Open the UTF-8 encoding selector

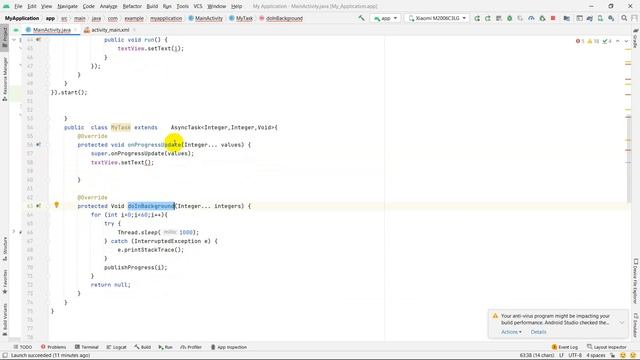click(x=575, y=355)
